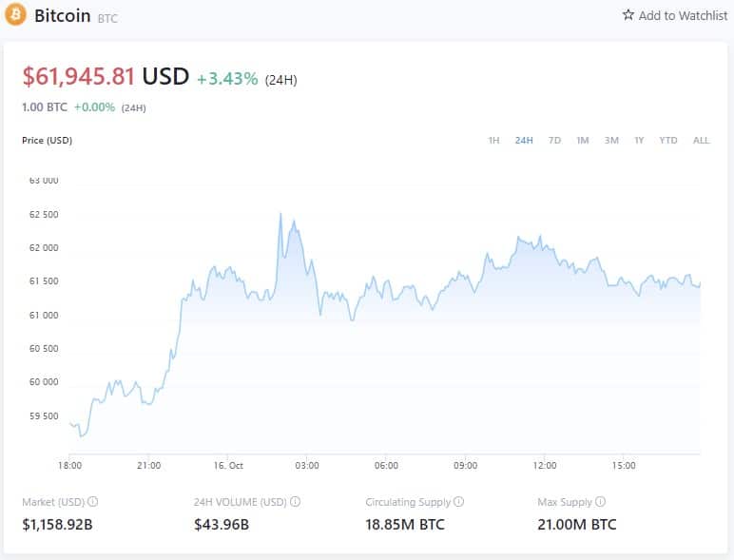
Task: Click the 62 500 y-axis label
Action: 44,215
